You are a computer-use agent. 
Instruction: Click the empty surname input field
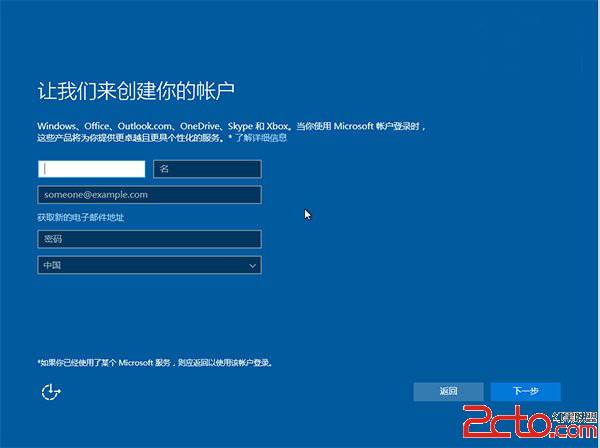[x=91, y=169]
